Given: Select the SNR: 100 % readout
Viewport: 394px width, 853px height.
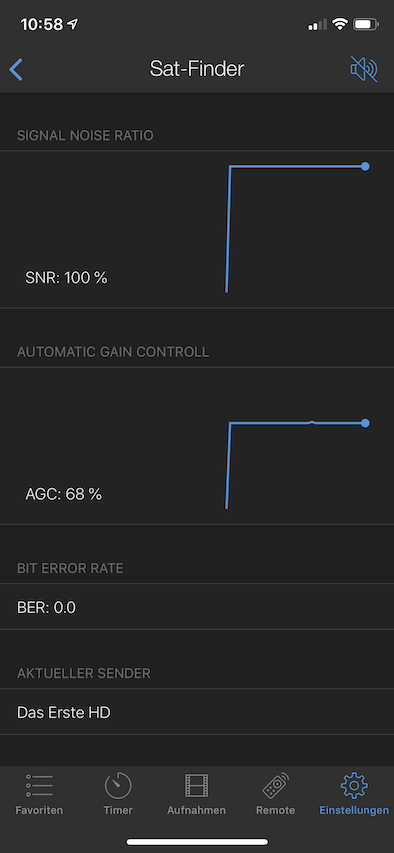Looking at the screenshot, I should [66, 278].
